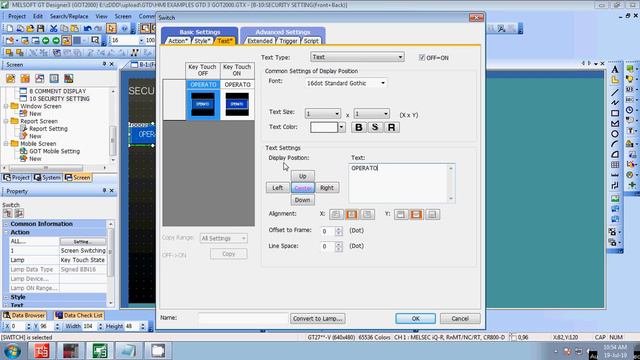Set X alignment to center
Screen dimensions: 640x360
point(351,214)
